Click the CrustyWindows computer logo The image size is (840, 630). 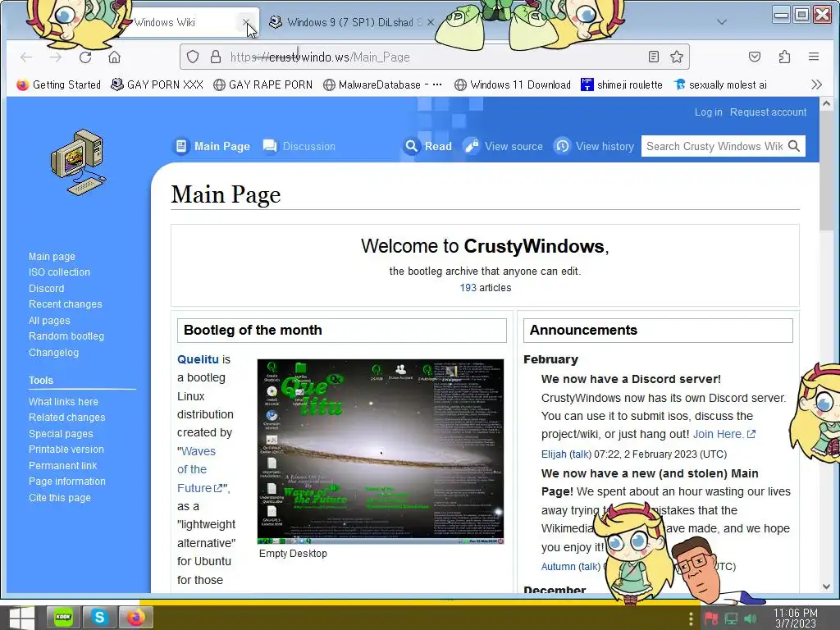[x=78, y=162]
